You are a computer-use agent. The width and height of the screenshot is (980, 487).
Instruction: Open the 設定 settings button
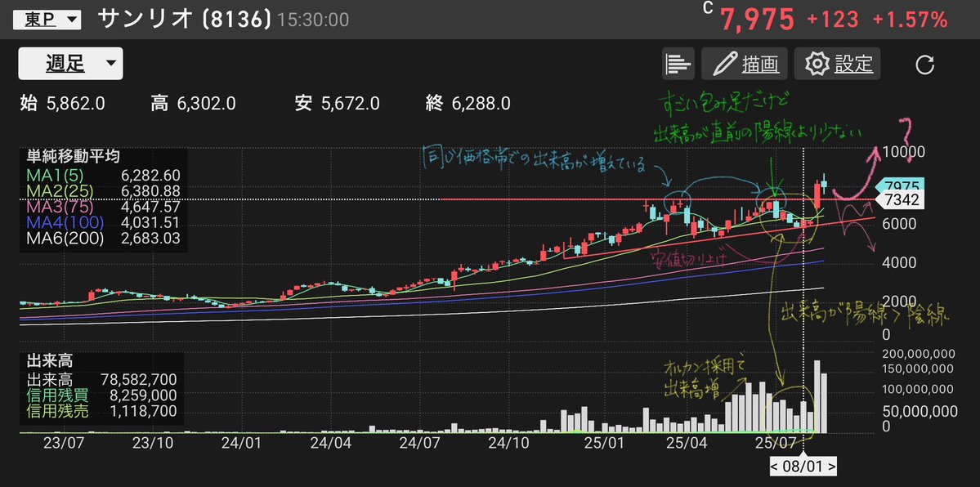(838, 64)
